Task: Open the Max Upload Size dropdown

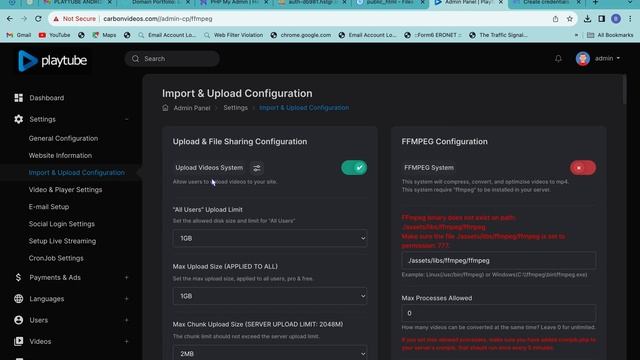Action: pyautogui.click(x=270, y=296)
